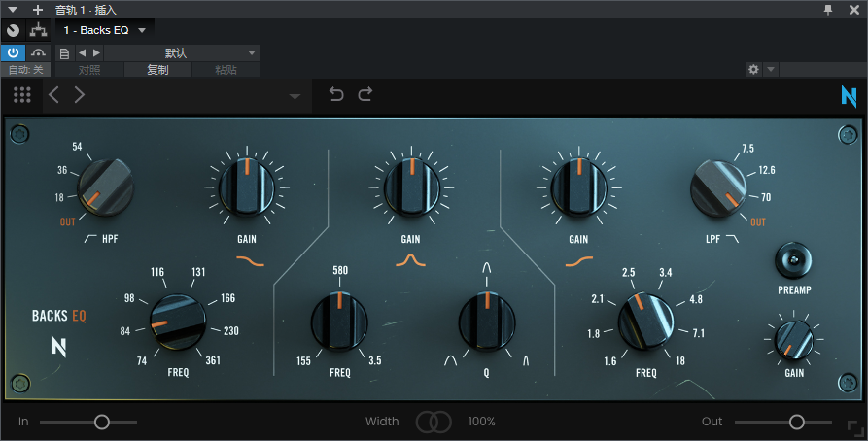
Task: Click the low shelf curve icon
Action: click(250, 260)
